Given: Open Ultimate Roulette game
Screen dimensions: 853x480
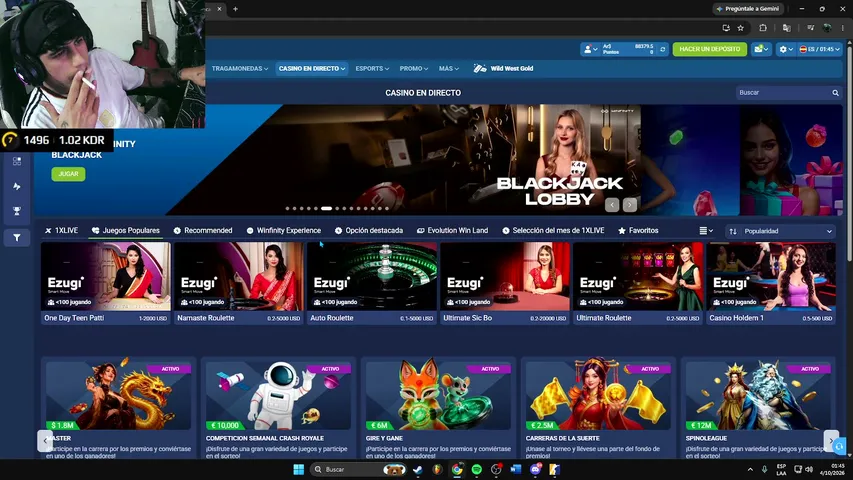Looking at the screenshot, I should (x=638, y=283).
